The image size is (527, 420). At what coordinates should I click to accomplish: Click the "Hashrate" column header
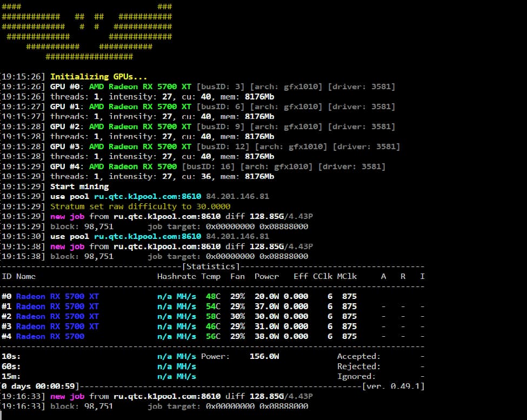pos(176,277)
